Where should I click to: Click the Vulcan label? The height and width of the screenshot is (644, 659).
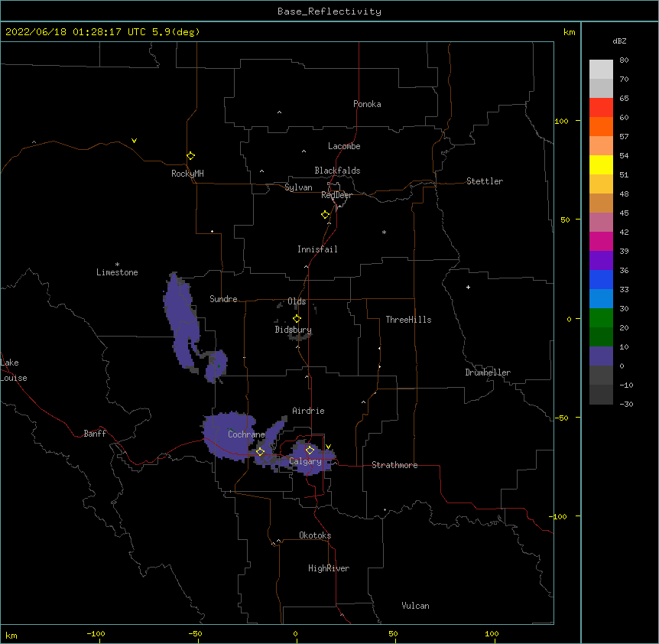(x=415, y=606)
